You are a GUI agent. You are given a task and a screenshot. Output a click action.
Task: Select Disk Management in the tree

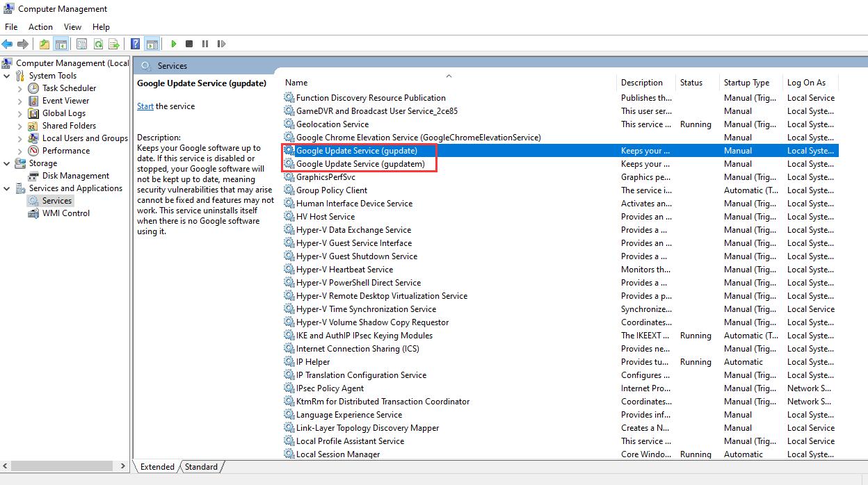click(x=76, y=176)
